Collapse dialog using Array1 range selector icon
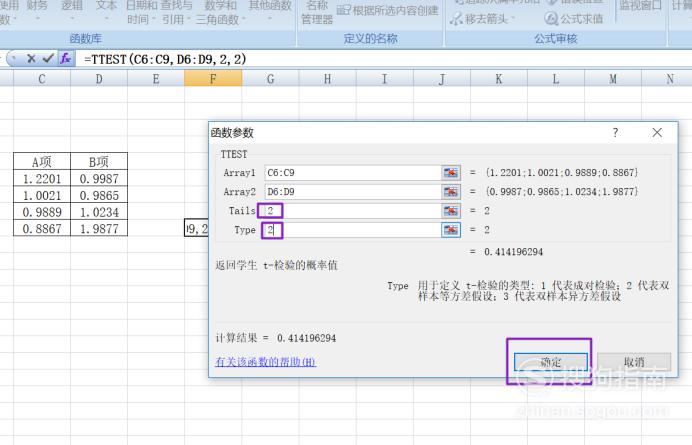The width and height of the screenshot is (692, 445). tap(451, 173)
